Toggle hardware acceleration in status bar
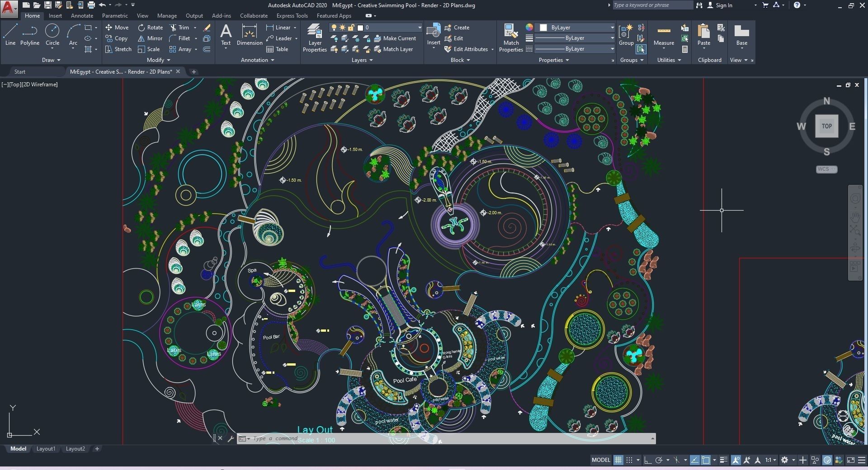This screenshot has width=868, height=470. [827, 460]
